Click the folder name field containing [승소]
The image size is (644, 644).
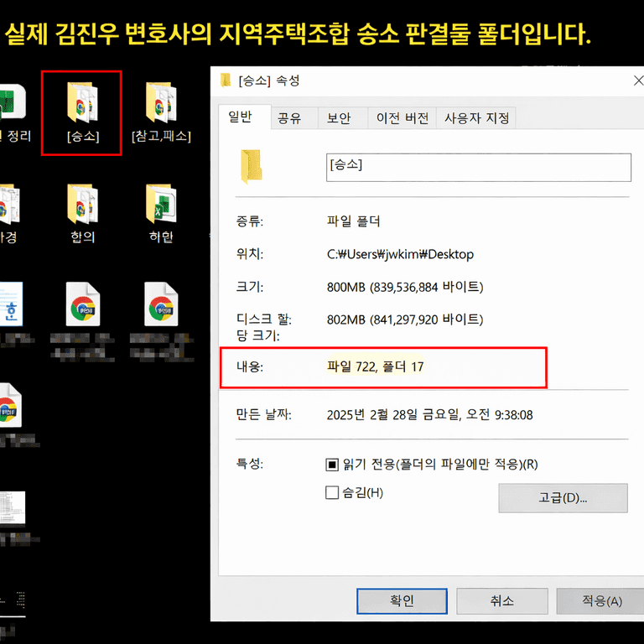point(478,167)
